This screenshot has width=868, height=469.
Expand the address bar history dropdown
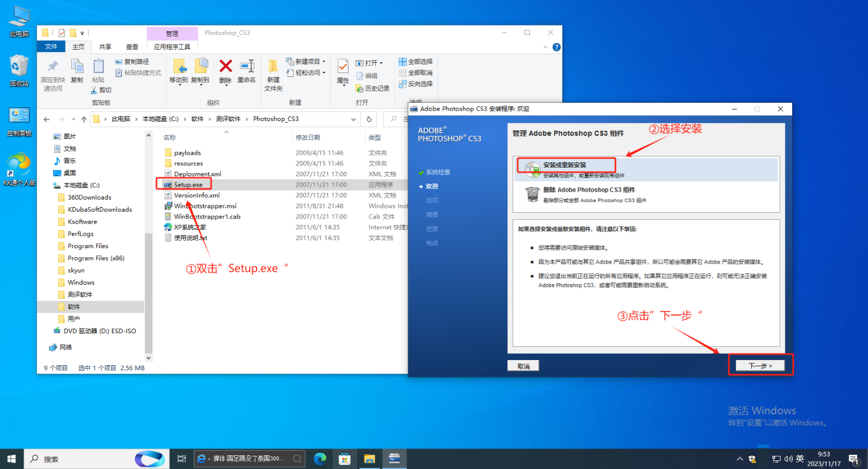click(354, 119)
